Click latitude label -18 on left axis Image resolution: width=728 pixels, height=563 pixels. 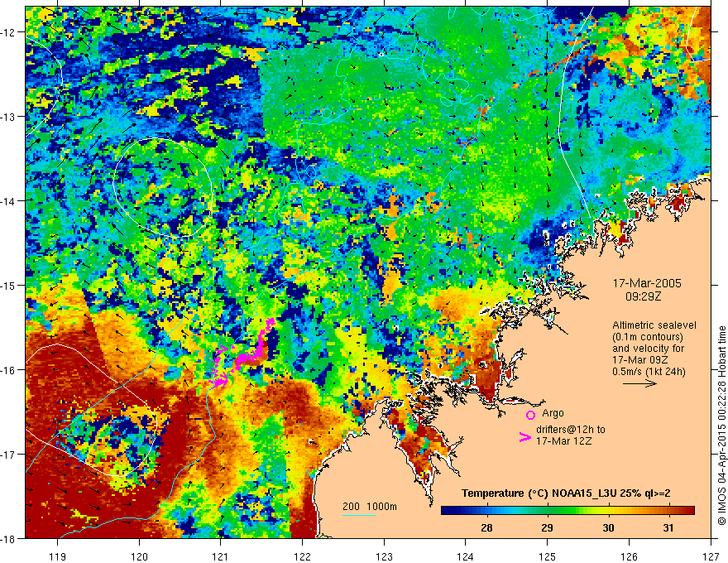pyautogui.click(x=8, y=538)
